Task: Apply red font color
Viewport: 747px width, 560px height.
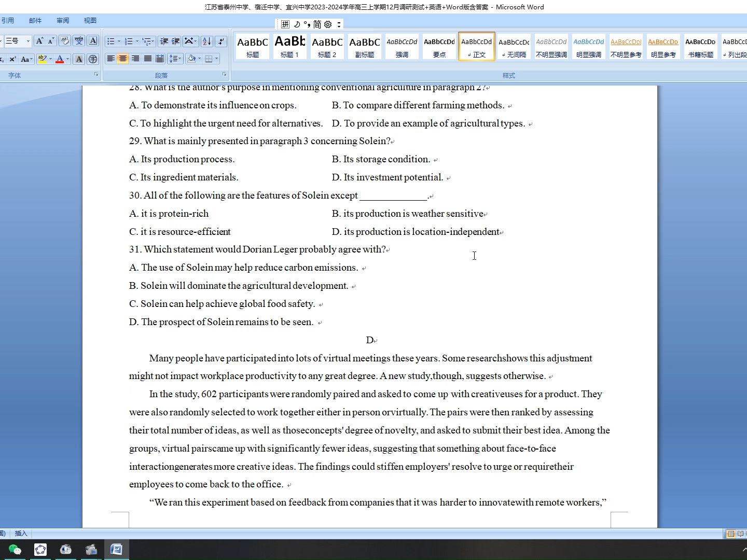Action: coord(60,59)
